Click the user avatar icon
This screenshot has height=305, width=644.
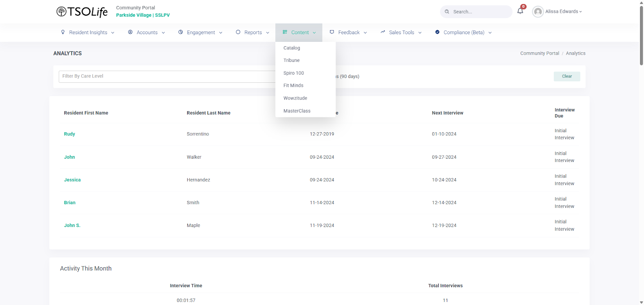coord(538,12)
